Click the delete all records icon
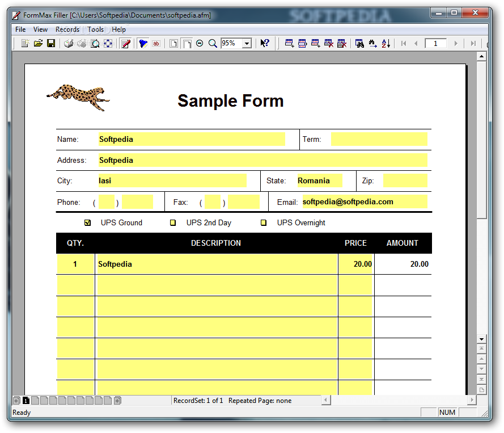504x433 pixels. pyautogui.click(x=342, y=43)
